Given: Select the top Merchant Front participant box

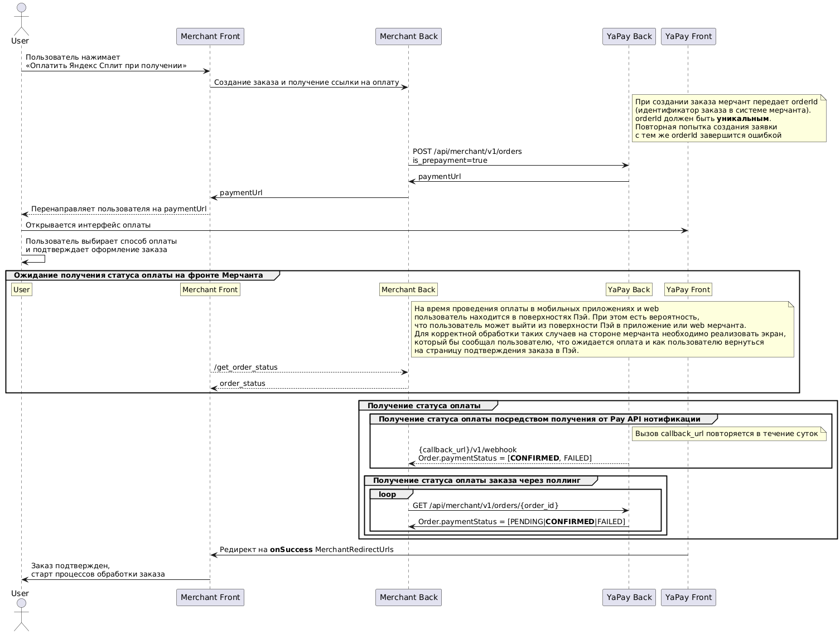Looking at the screenshot, I should click(x=210, y=36).
